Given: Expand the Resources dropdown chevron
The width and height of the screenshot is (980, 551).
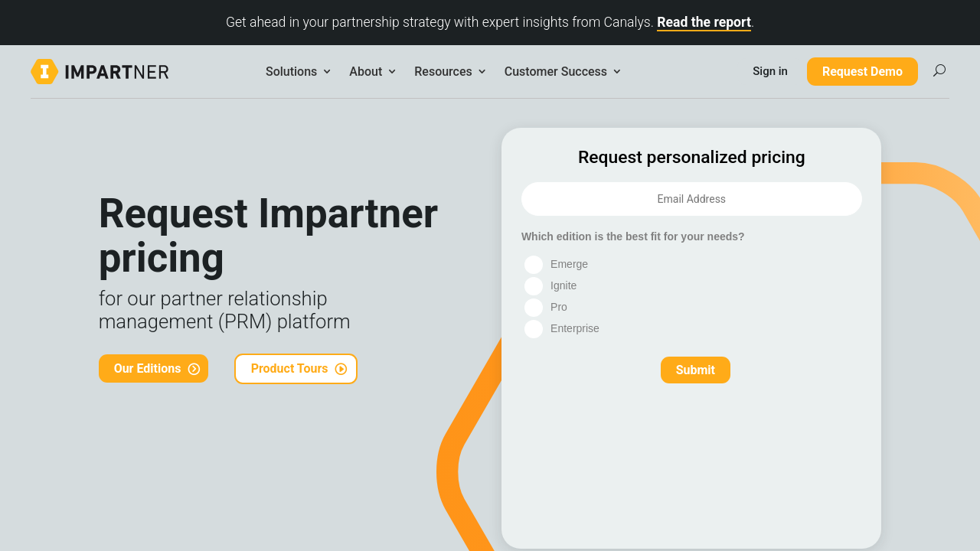Looking at the screenshot, I should tap(482, 72).
